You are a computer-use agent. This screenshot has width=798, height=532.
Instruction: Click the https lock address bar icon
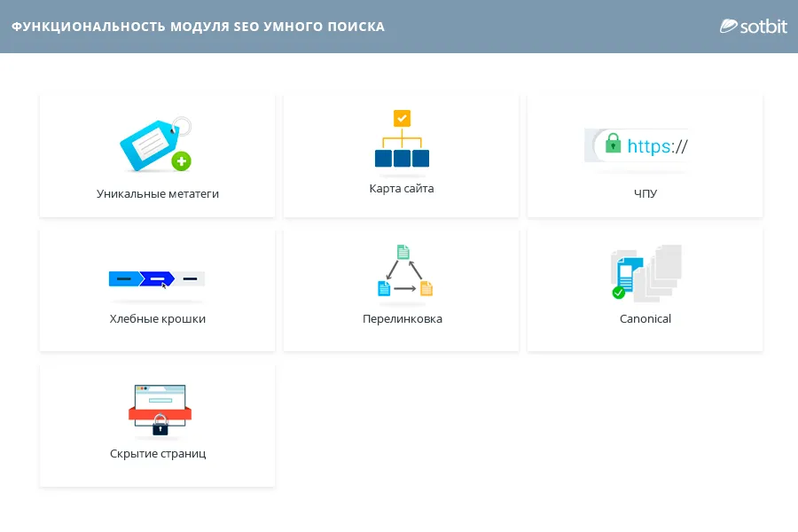pyautogui.click(x=636, y=145)
